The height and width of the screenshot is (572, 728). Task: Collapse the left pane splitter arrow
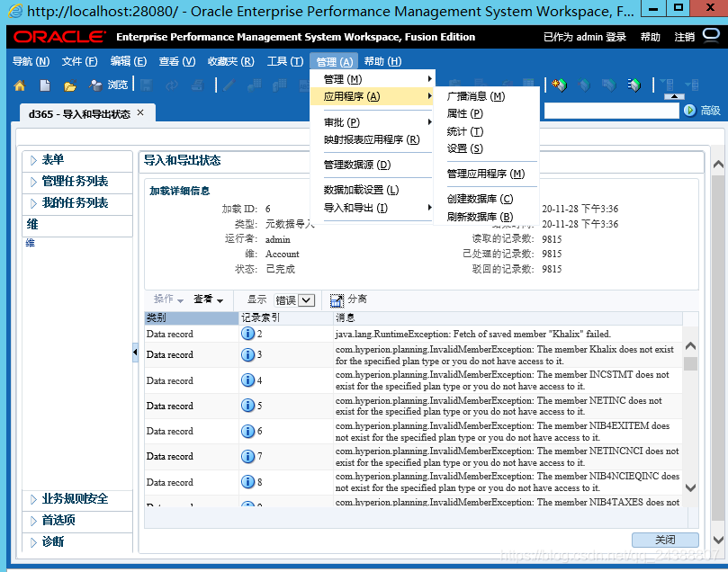click(135, 353)
